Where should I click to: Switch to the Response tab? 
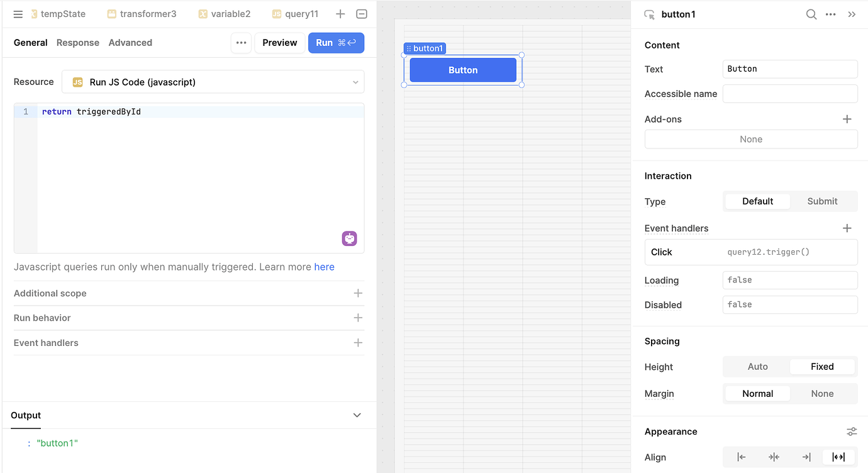78,43
